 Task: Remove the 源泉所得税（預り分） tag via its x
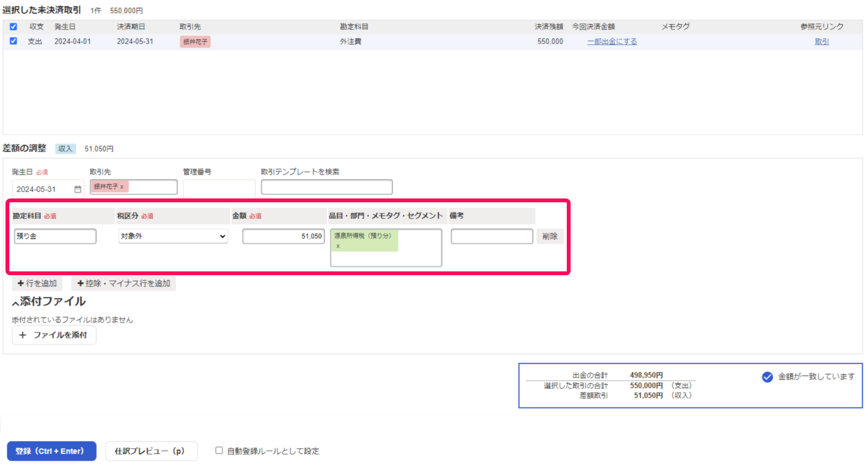(x=338, y=246)
